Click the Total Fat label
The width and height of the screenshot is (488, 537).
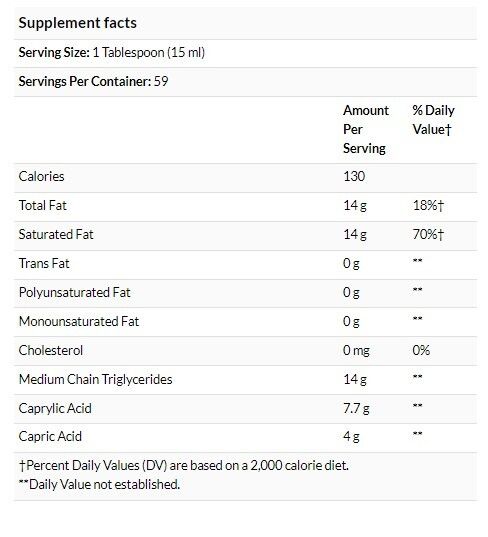pos(42,205)
